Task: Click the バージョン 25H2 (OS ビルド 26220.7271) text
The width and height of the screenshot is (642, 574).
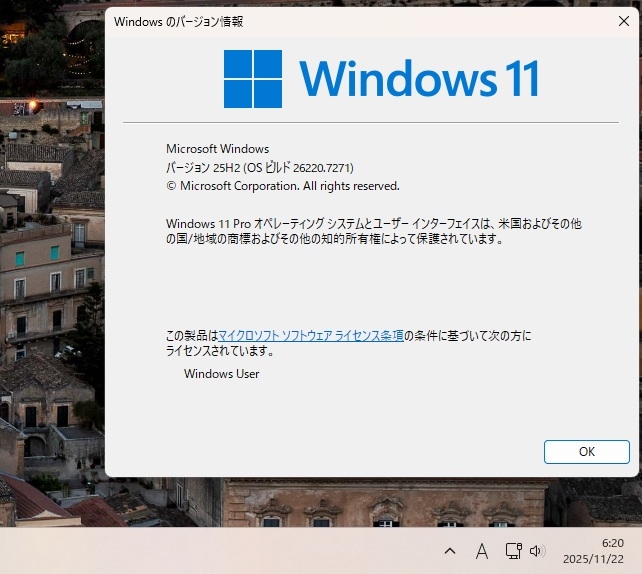Action: pyautogui.click(x=260, y=167)
